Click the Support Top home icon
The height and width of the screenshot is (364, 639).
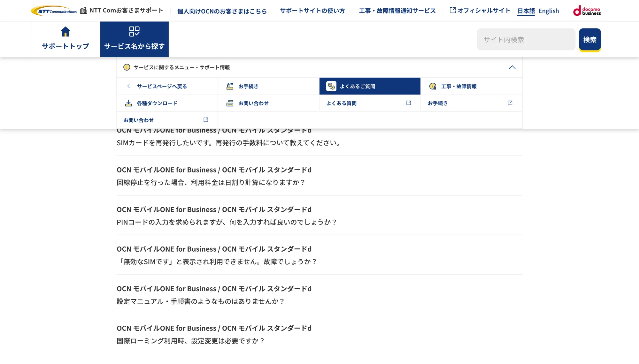tap(65, 32)
